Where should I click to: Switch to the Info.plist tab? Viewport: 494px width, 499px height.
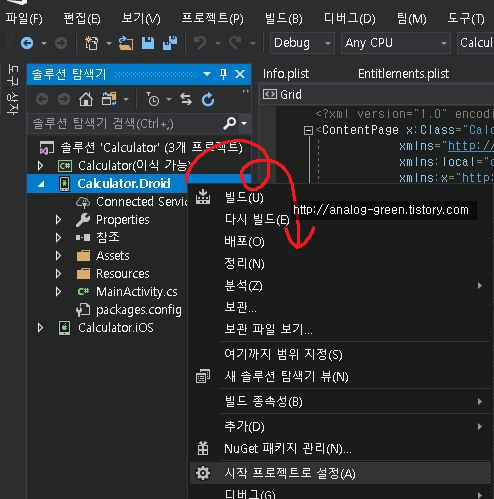pyautogui.click(x=286, y=74)
